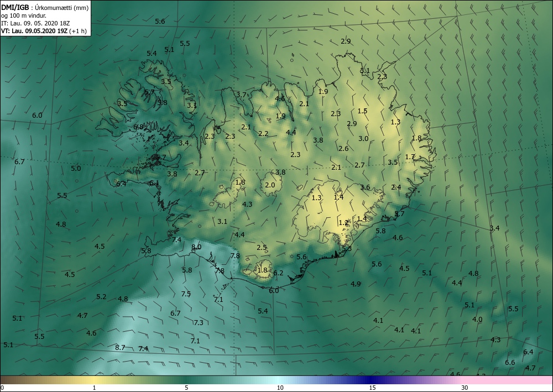The height and width of the screenshot is (392, 553).
Task: Select the '7.5' precipitation value
Action: click(x=186, y=294)
